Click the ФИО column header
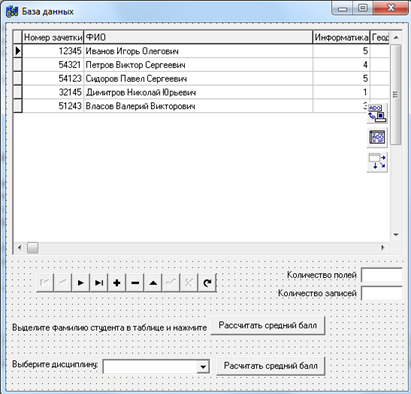Image resolution: width=411 pixels, height=394 pixels. click(198, 37)
